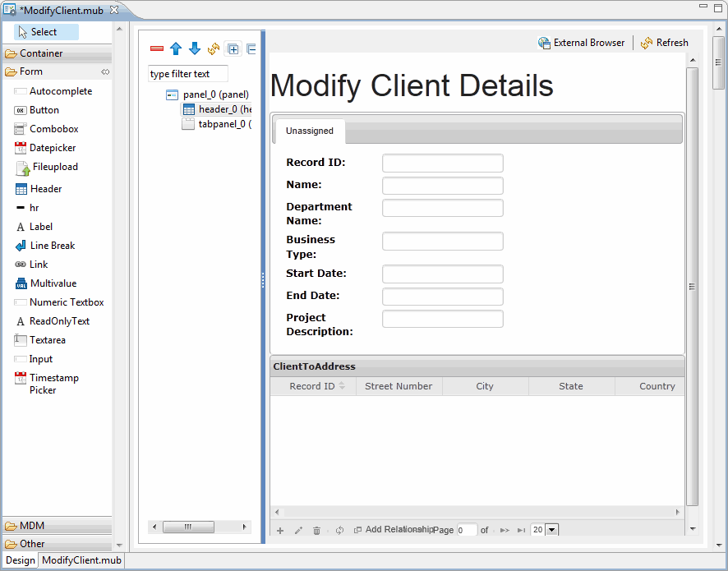Open rows-per-page dropdown showing 20
The height and width of the screenshot is (571, 728).
(x=551, y=530)
